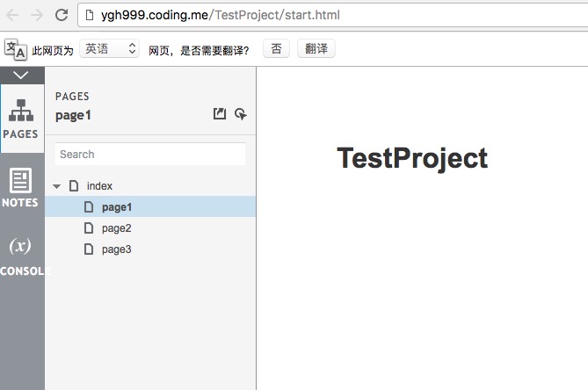Click the browser forward arrow
588x390 pixels.
pyautogui.click(x=38, y=15)
